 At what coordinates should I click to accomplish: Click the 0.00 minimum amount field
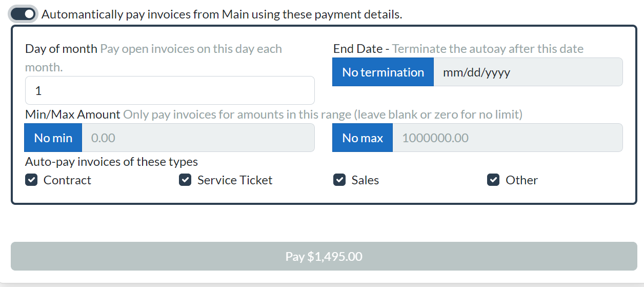[x=198, y=138]
